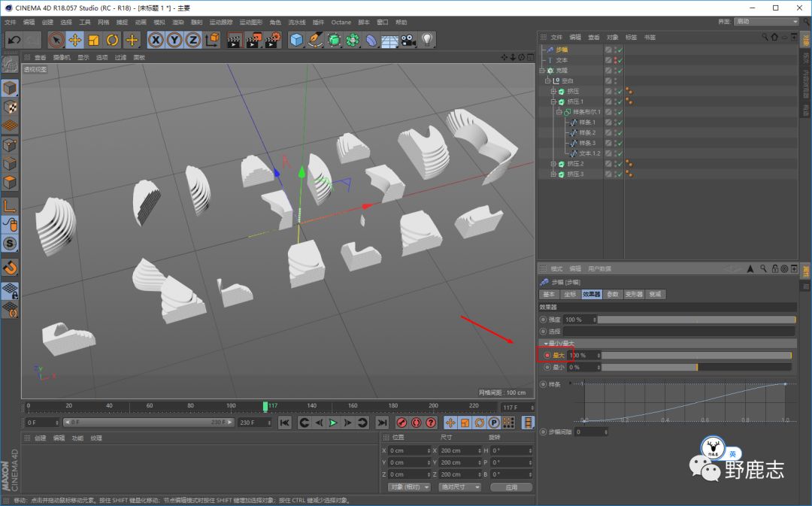Toggle the X-axis lock
This screenshot has width=812, height=506.
coord(156,40)
